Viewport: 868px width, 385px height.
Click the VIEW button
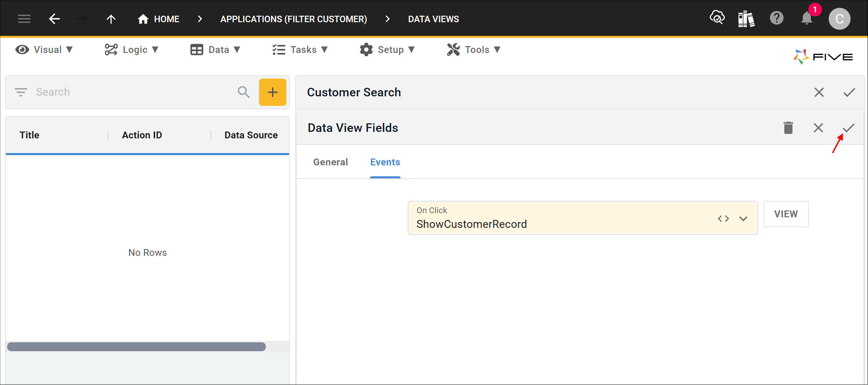pyautogui.click(x=786, y=214)
